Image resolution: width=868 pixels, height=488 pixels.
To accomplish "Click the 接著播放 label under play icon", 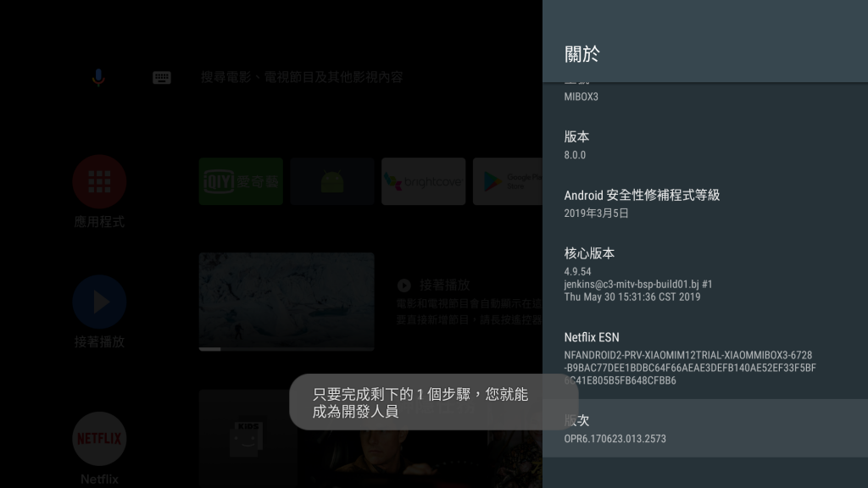I will pyautogui.click(x=100, y=342).
